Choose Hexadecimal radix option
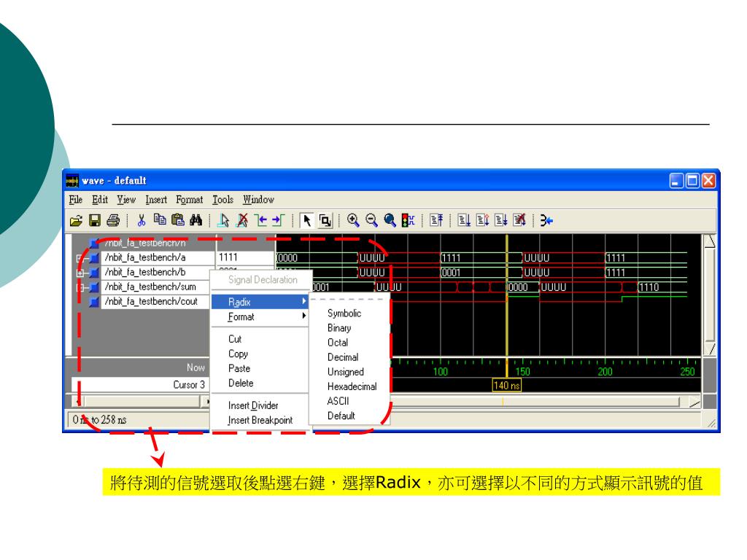This screenshot has width=747, height=560. pos(352,386)
